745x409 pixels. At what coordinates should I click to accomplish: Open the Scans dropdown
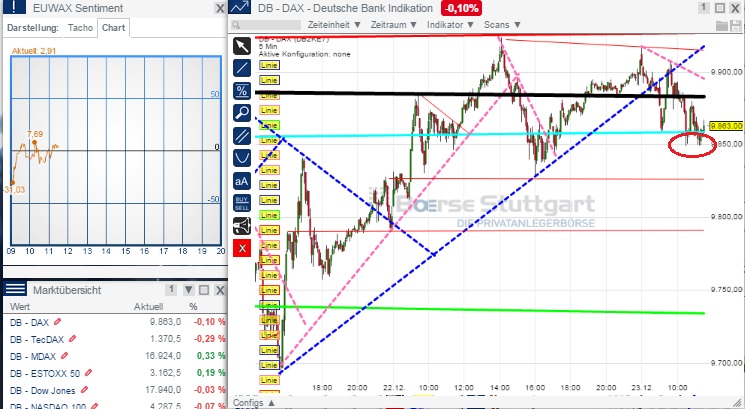tap(502, 25)
